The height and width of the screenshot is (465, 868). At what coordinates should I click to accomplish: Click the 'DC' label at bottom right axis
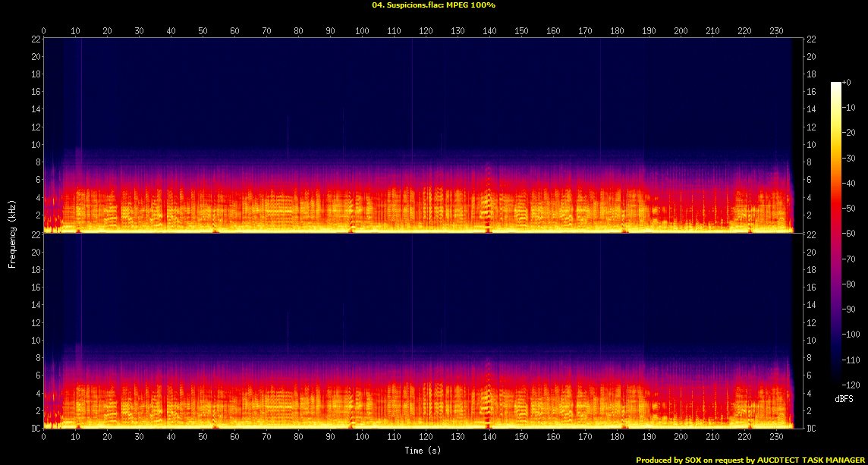point(811,429)
